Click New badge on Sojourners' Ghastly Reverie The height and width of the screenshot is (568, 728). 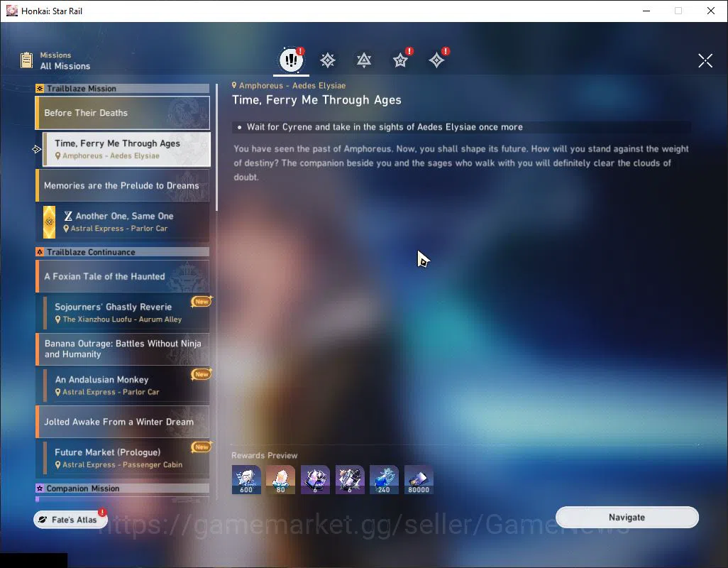pos(202,302)
